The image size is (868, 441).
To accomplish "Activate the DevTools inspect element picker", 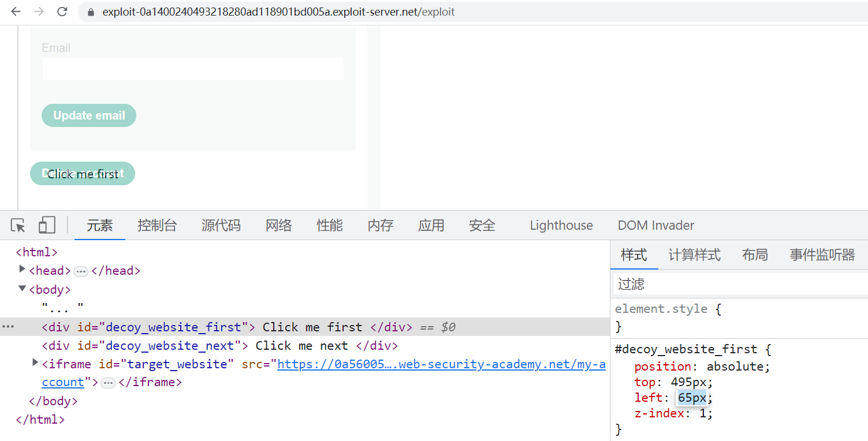I will coord(18,225).
